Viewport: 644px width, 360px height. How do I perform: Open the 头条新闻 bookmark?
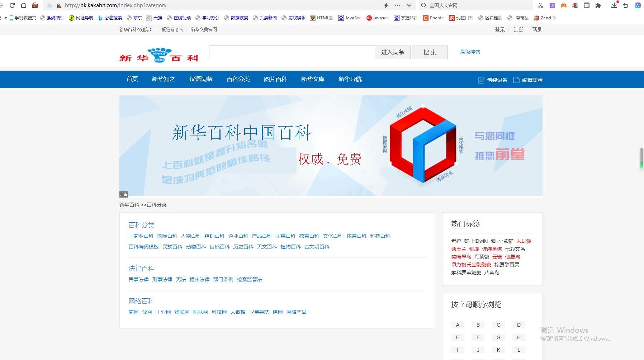pos(265,18)
